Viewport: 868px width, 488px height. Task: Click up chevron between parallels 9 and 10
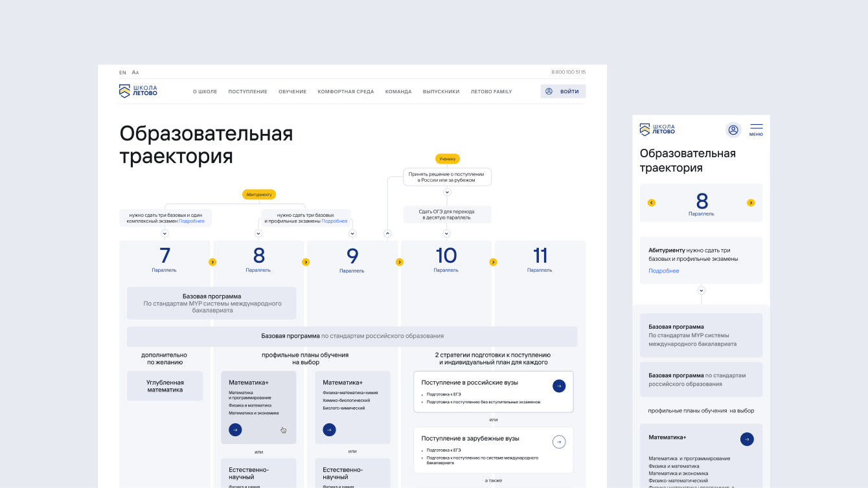pos(387,234)
